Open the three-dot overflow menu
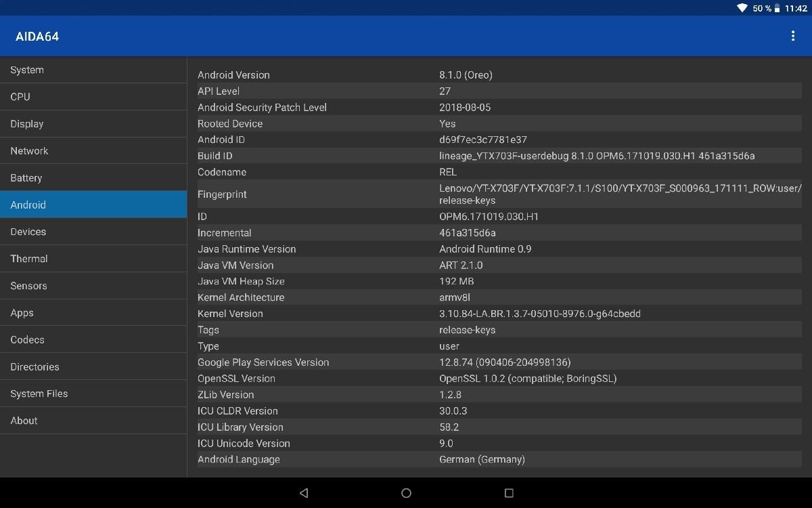Image resolution: width=812 pixels, height=508 pixels. pos(792,36)
